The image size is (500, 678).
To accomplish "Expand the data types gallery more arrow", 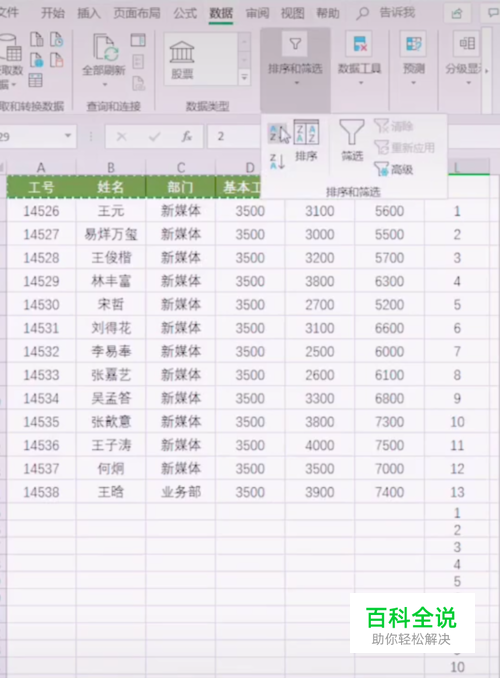I will pos(244,77).
